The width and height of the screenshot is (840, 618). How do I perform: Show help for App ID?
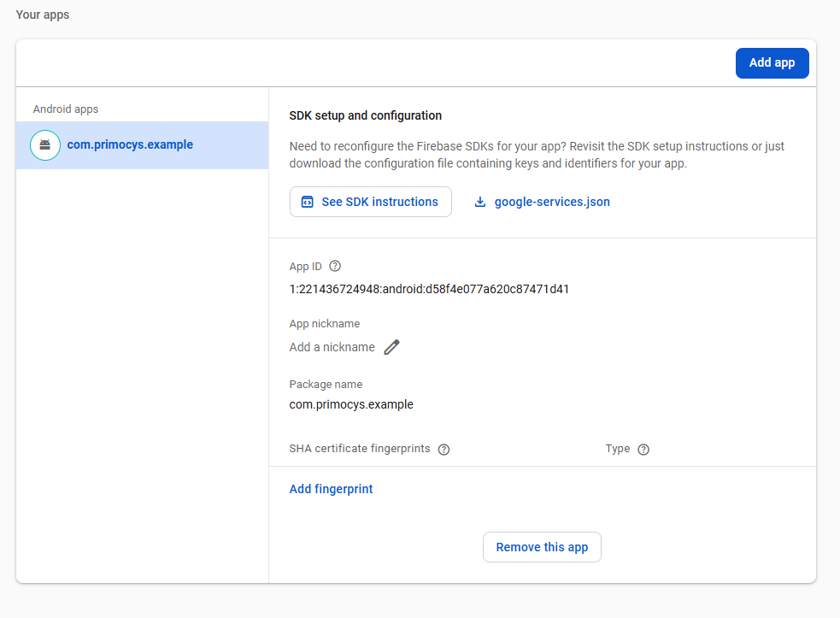click(335, 267)
